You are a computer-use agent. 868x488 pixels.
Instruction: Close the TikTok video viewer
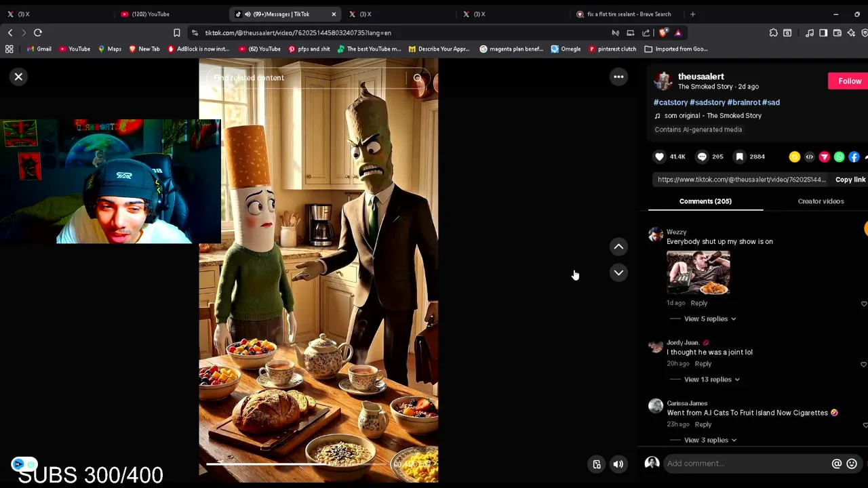pos(18,77)
